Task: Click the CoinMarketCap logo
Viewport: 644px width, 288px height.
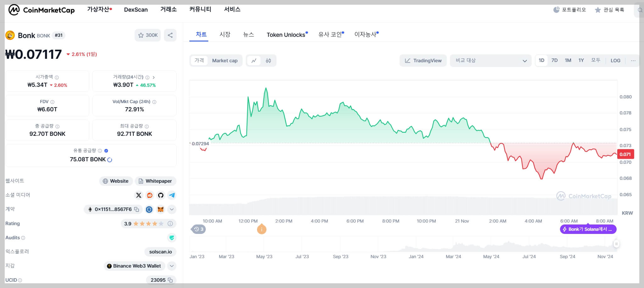Action: (42, 10)
